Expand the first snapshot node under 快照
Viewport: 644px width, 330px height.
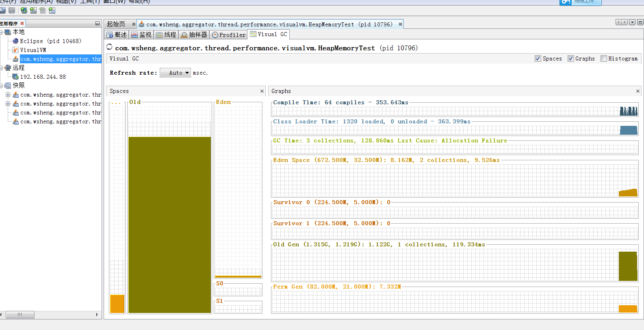8,95
